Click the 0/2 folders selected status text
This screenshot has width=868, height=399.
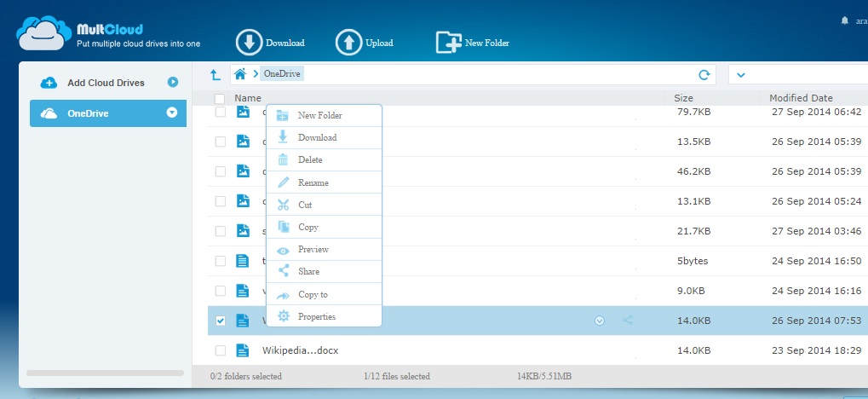(x=246, y=376)
